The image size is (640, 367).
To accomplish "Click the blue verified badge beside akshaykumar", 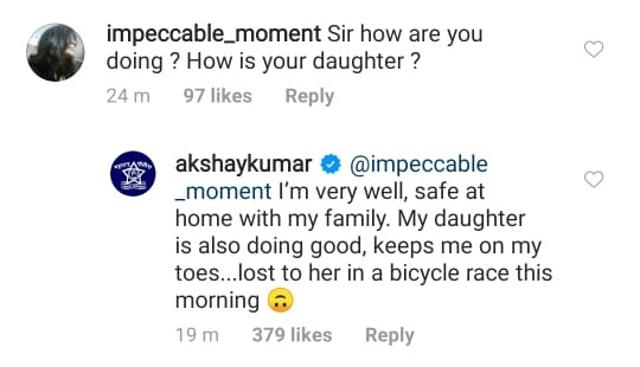I will point(331,164).
